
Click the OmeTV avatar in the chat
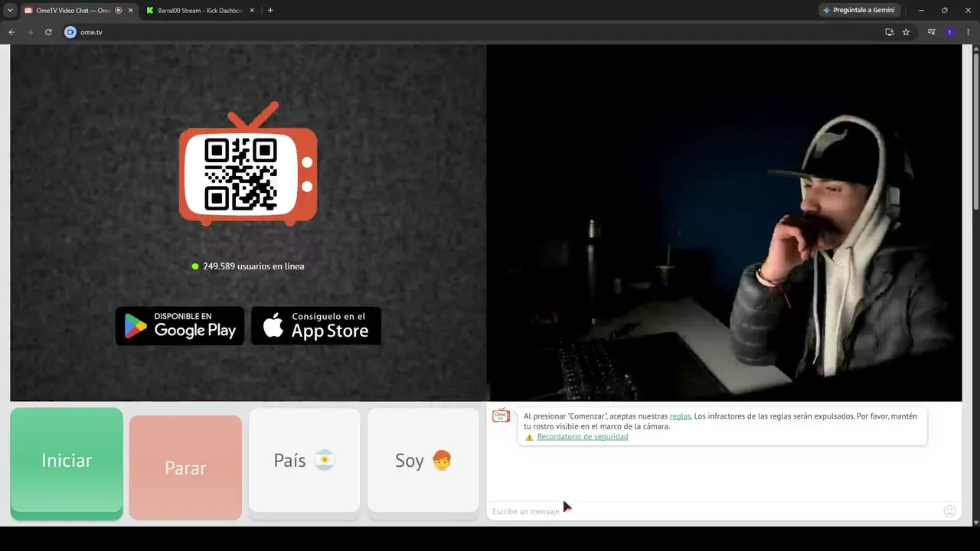coord(501,416)
